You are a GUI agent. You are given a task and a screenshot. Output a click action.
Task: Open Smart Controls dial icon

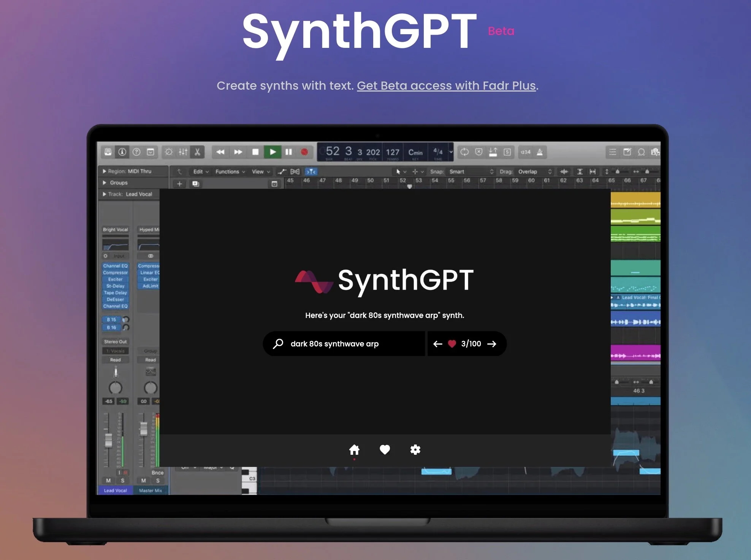coord(169,152)
